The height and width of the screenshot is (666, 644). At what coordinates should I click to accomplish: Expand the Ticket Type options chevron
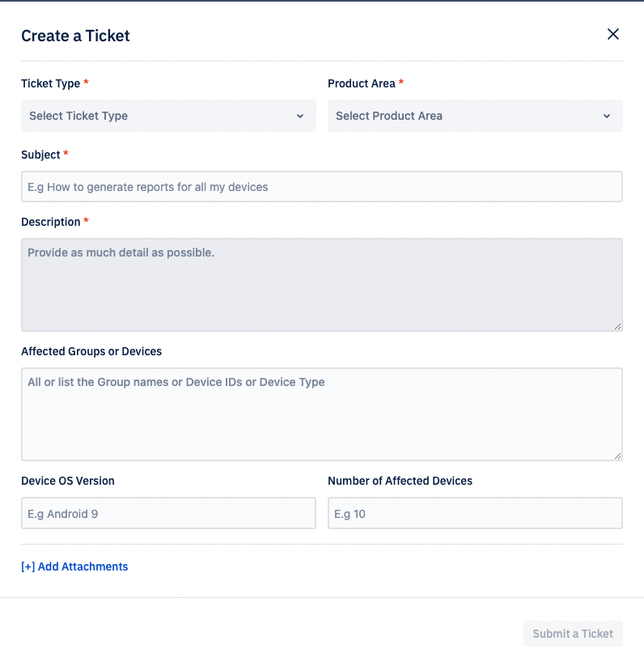pyautogui.click(x=300, y=116)
